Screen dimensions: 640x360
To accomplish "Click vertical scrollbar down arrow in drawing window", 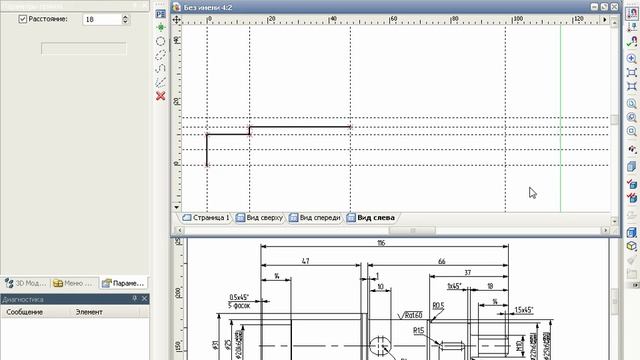I will pos(615,221).
